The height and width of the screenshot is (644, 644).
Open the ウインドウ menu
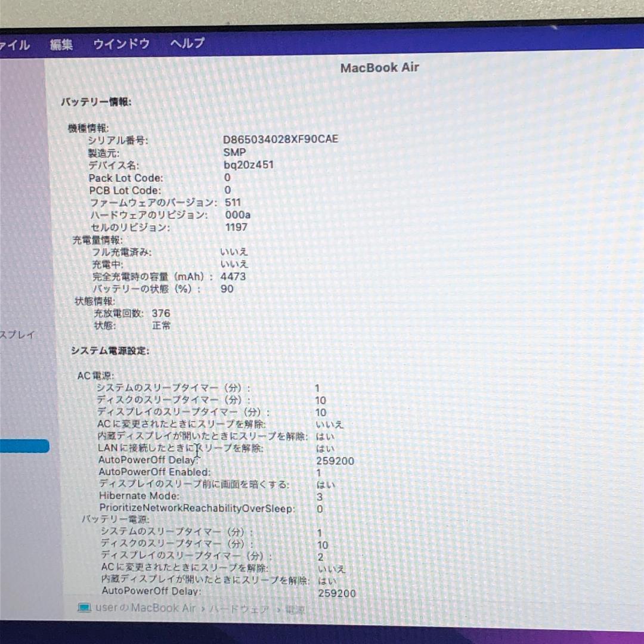point(122,44)
